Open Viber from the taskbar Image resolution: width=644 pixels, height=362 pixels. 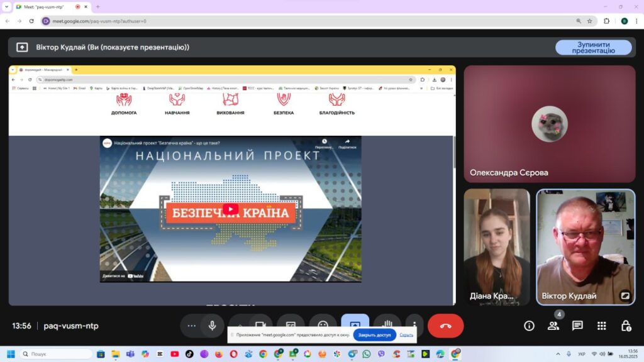[x=382, y=354]
